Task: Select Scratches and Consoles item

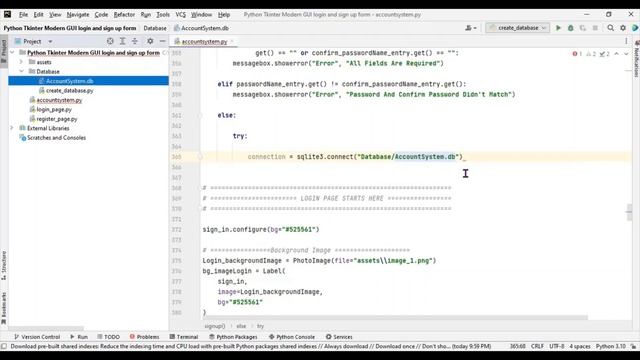Action: click(56, 138)
